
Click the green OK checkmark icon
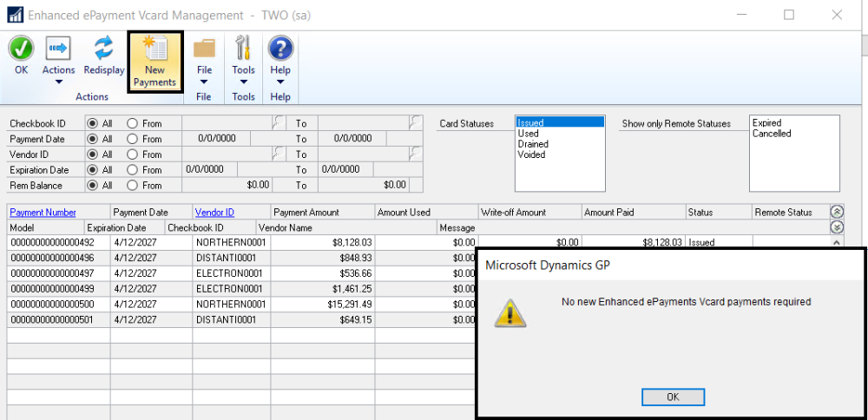click(21, 49)
